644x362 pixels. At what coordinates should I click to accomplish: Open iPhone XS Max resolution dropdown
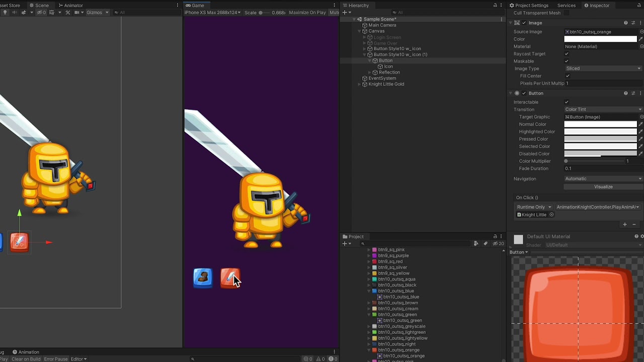click(x=212, y=13)
